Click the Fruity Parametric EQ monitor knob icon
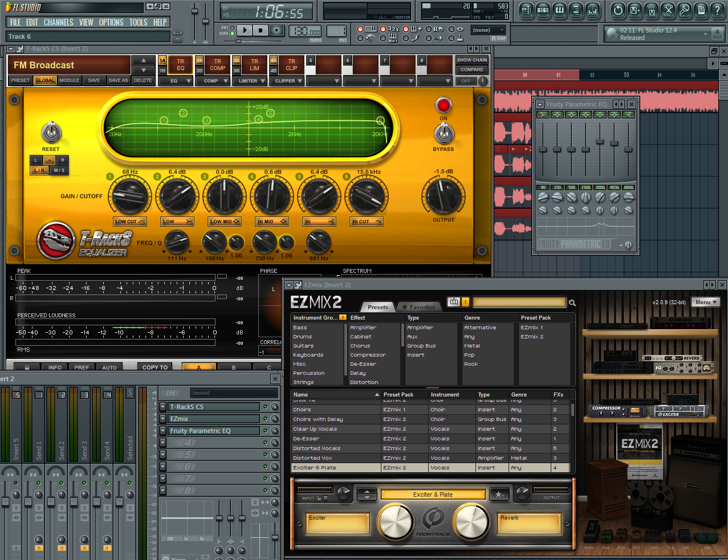Viewport: 728px width, 560px height. [x=628, y=245]
